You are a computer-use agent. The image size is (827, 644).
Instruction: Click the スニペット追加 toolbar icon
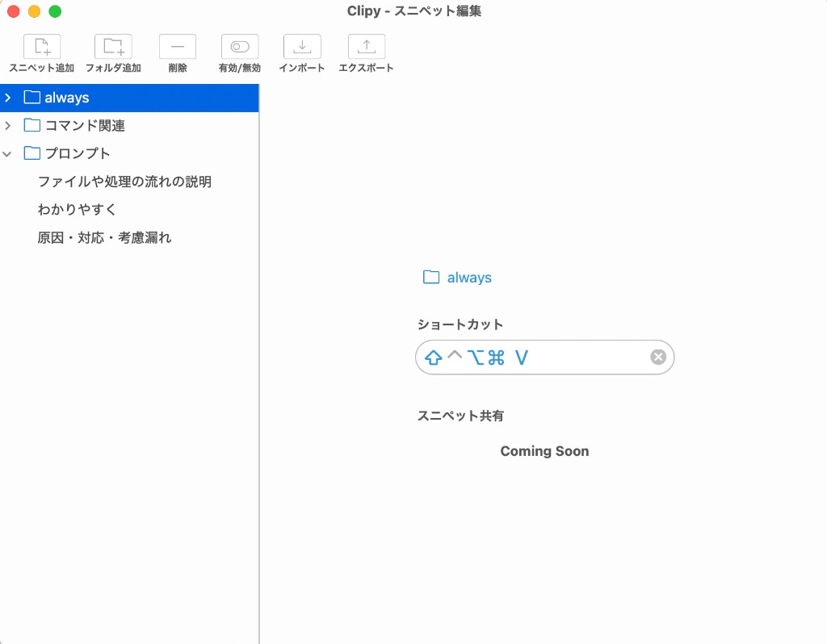pos(41,46)
